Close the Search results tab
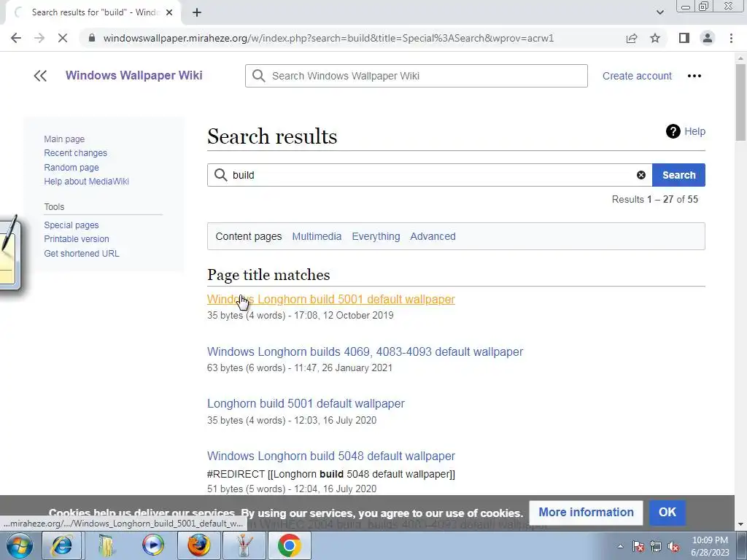 (x=169, y=12)
